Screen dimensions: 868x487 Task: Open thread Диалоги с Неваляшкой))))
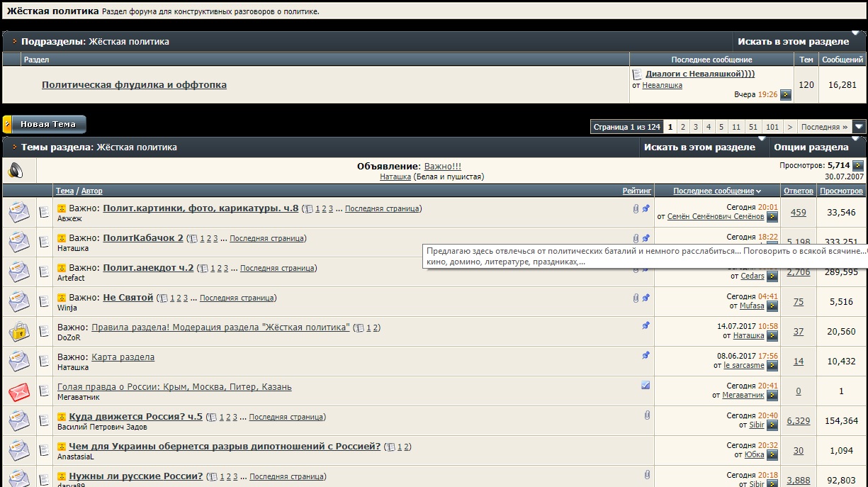[700, 74]
